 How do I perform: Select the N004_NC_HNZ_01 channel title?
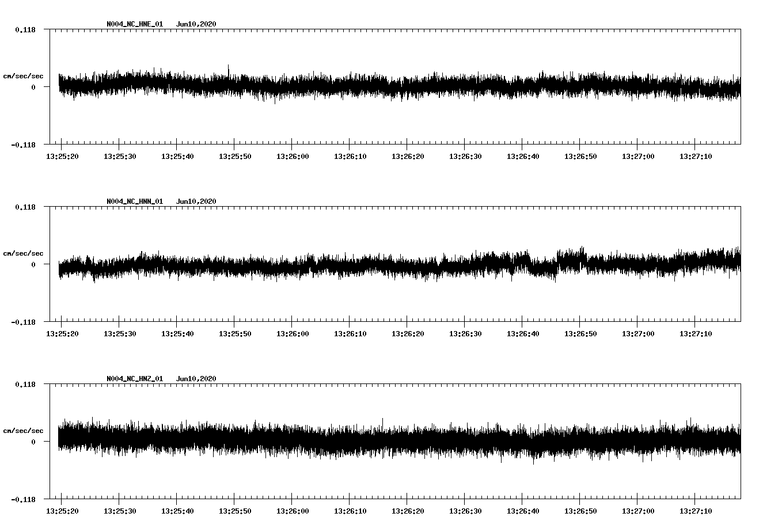(x=135, y=379)
